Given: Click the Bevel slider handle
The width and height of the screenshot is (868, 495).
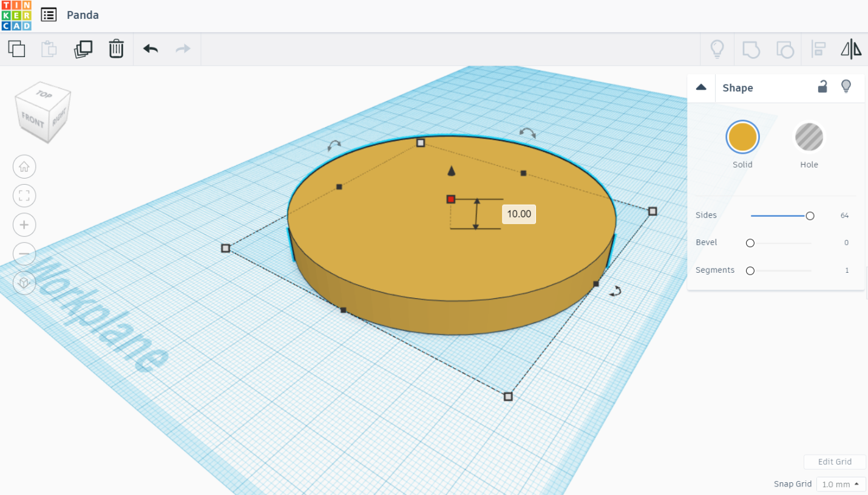Looking at the screenshot, I should (x=750, y=243).
